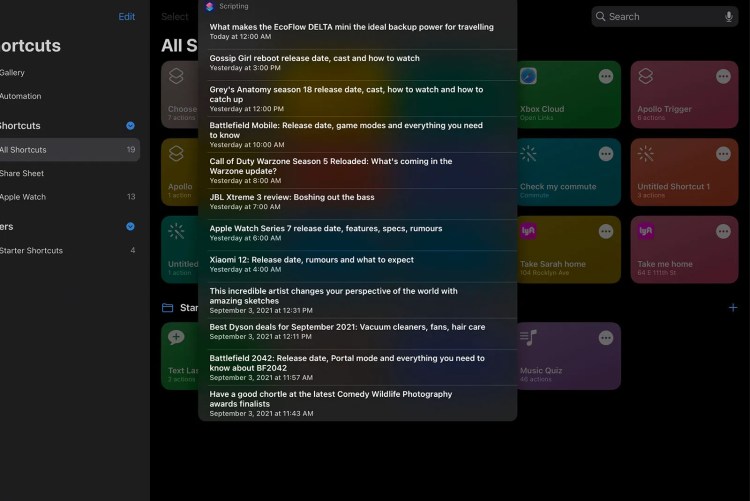Click the layers icon on the Choose shortcut
750x501 pixels.
click(176, 76)
